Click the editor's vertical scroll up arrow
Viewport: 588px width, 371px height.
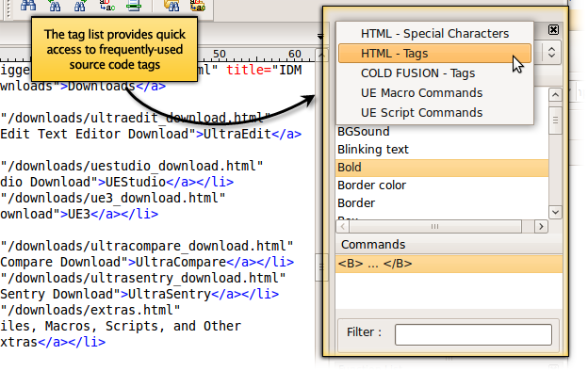point(321,56)
